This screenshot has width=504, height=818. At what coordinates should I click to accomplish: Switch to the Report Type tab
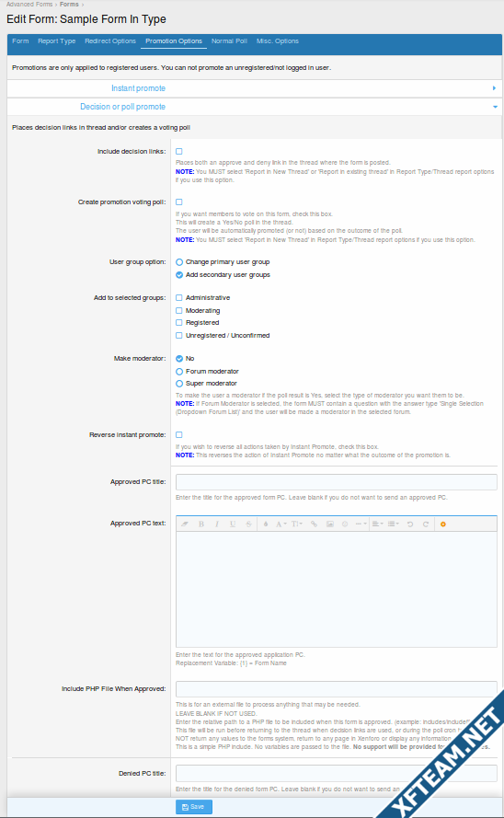(56, 40)
